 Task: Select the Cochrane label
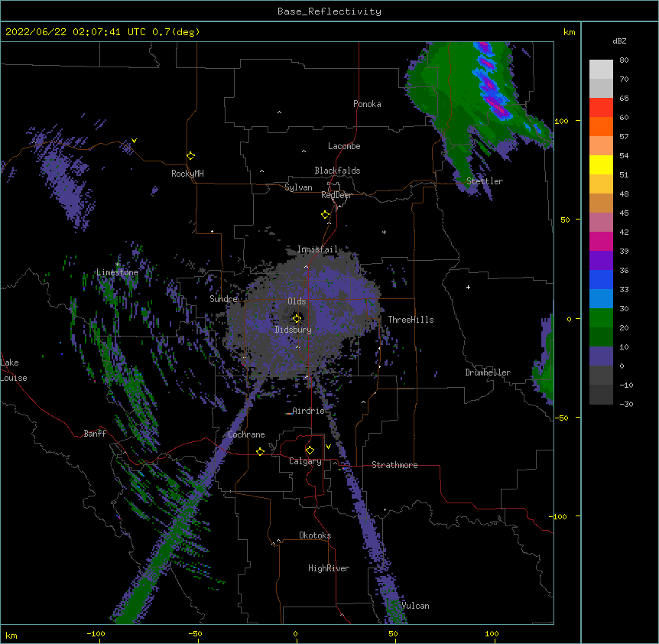(246, 434)
